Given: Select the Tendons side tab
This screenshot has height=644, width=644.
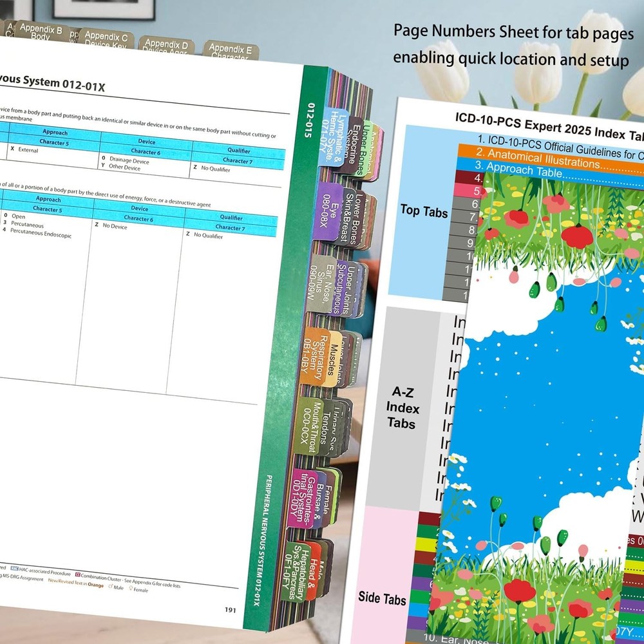Looking at the screenshot, I should [x=327, y=429].
